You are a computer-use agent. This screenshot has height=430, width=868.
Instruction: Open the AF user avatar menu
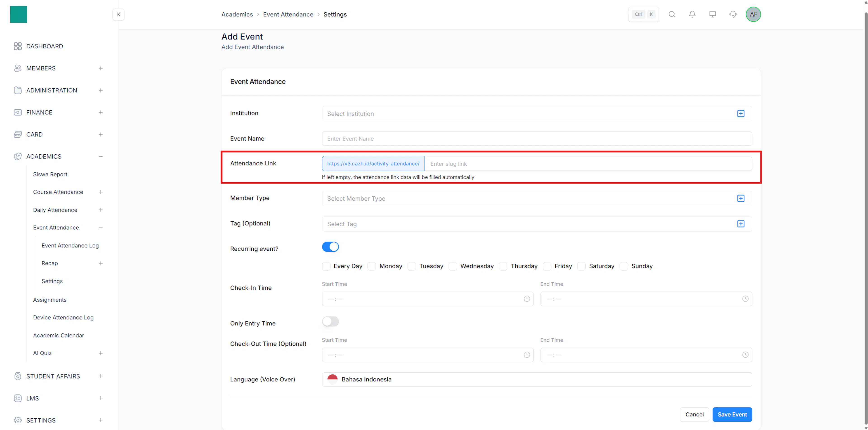pos(753,14)
